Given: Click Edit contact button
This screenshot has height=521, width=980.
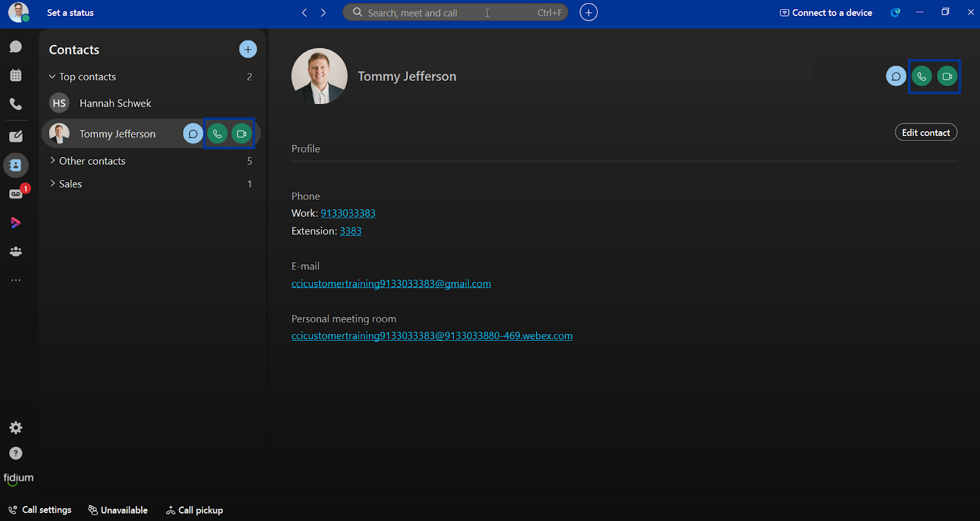Looking at the screenshot, I should coord(926,132).
